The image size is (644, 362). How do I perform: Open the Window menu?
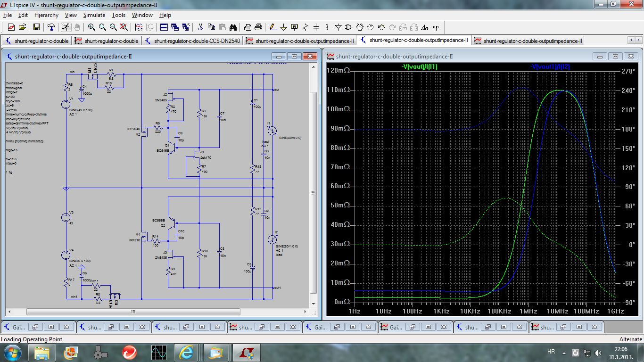click(142, 15)
